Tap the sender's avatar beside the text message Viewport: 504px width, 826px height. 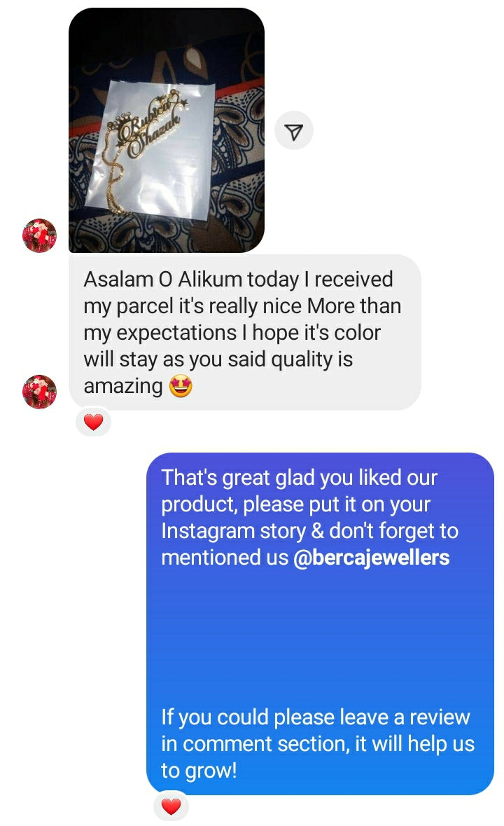[39, 392]
